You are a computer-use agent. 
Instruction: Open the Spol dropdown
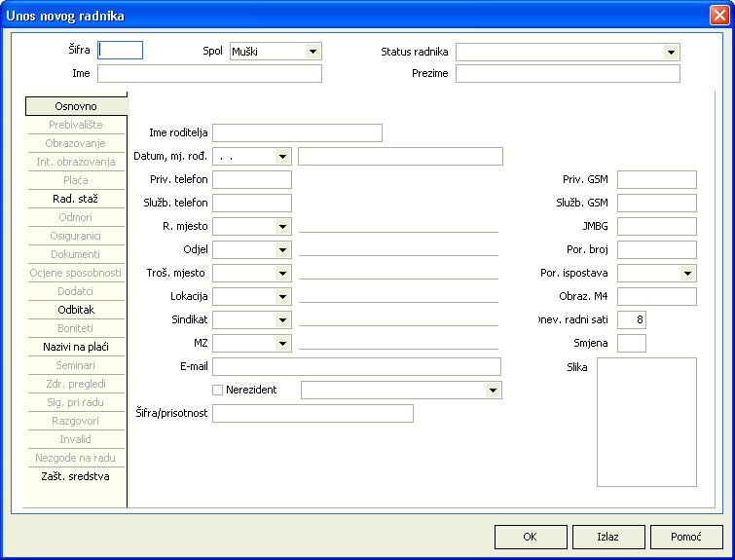312,52
